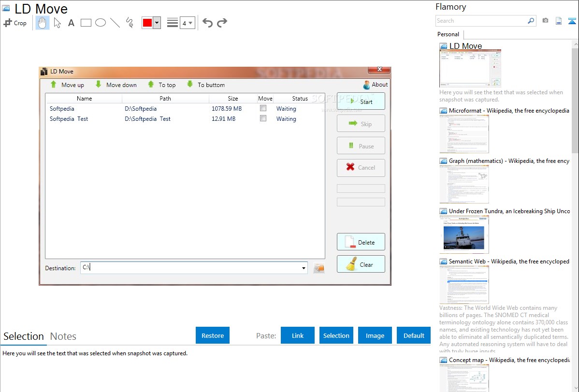Click the Size column header
The image size is (579, 392).
tap(232, 98)
